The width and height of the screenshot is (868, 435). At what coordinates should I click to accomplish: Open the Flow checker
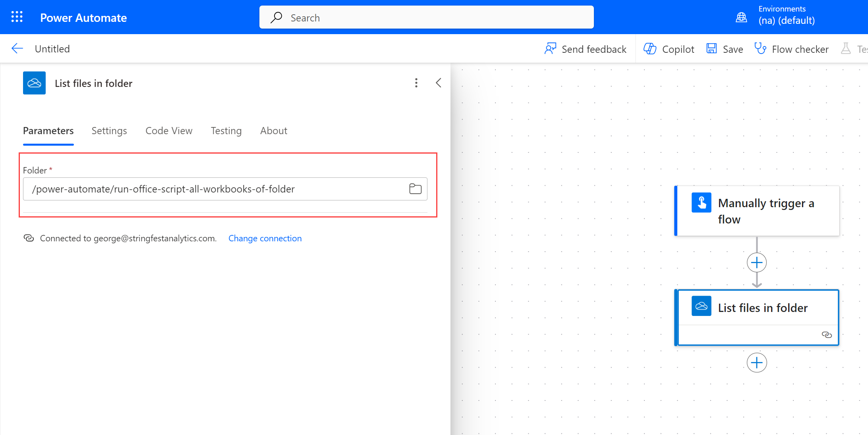pyautogui.click(x=791, y=49)
